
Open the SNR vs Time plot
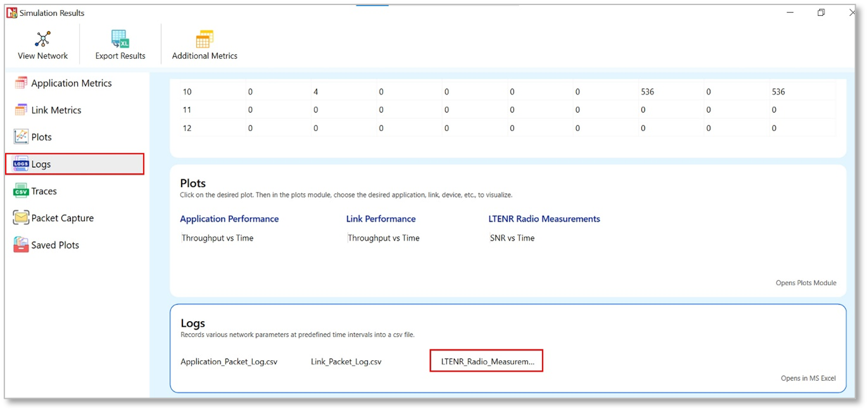point(512,238)
